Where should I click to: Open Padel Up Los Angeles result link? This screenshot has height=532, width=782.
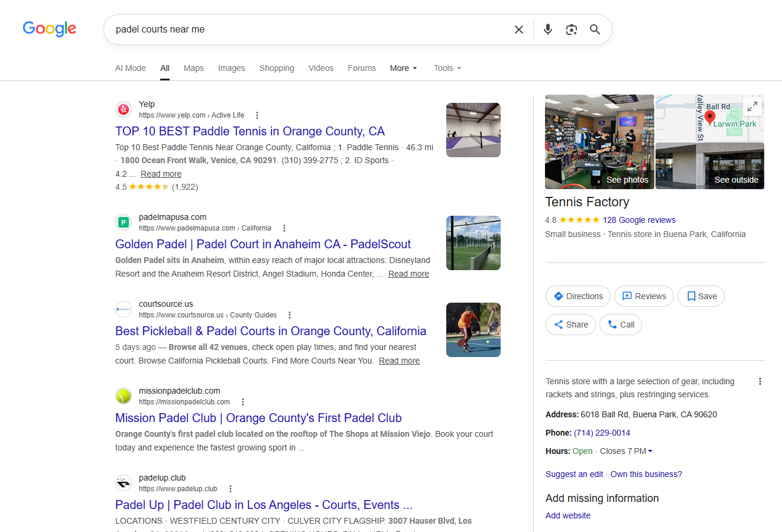[264, 505]
